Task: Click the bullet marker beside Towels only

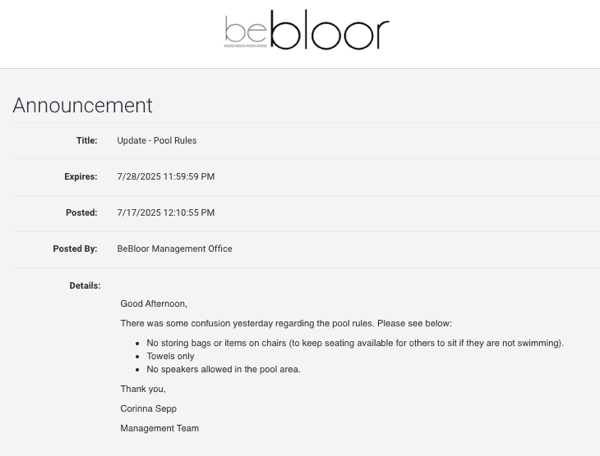Action: point(137,357)
